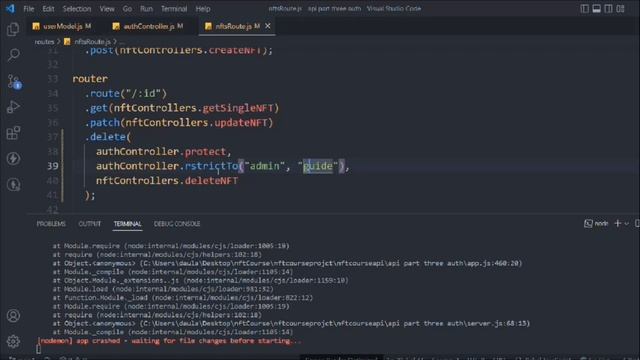Place cursor on line 39 number

(x=53, y=166)
